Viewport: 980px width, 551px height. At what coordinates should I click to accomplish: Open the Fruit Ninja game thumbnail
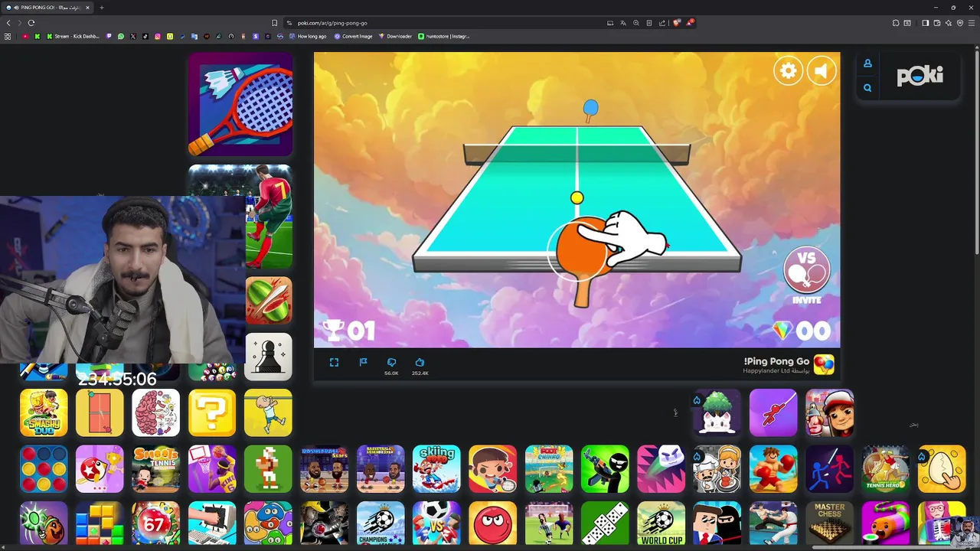(268, 300)
